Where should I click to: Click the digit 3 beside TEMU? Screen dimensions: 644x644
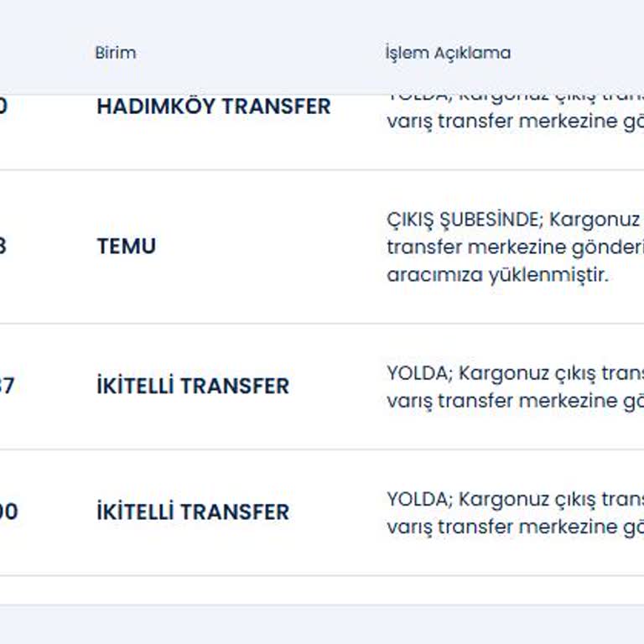point(3,247)
